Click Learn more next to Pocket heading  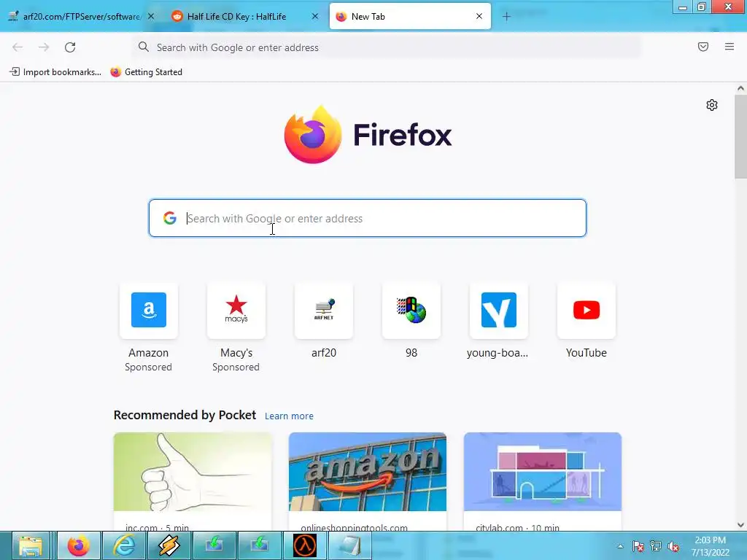pos(289,416)
